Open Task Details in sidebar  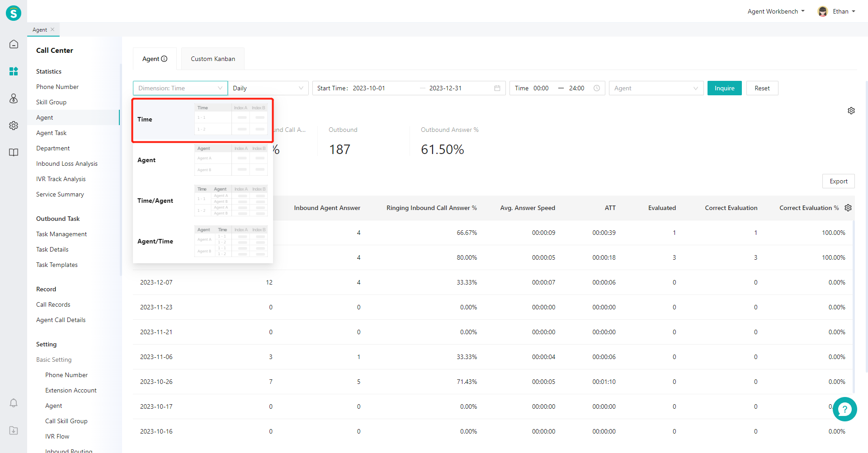pos(52,249)
